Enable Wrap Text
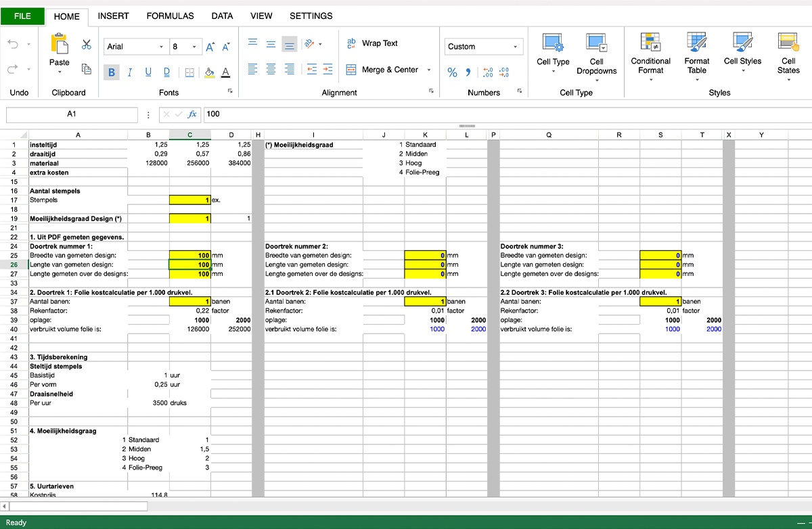 click(372, 43)
